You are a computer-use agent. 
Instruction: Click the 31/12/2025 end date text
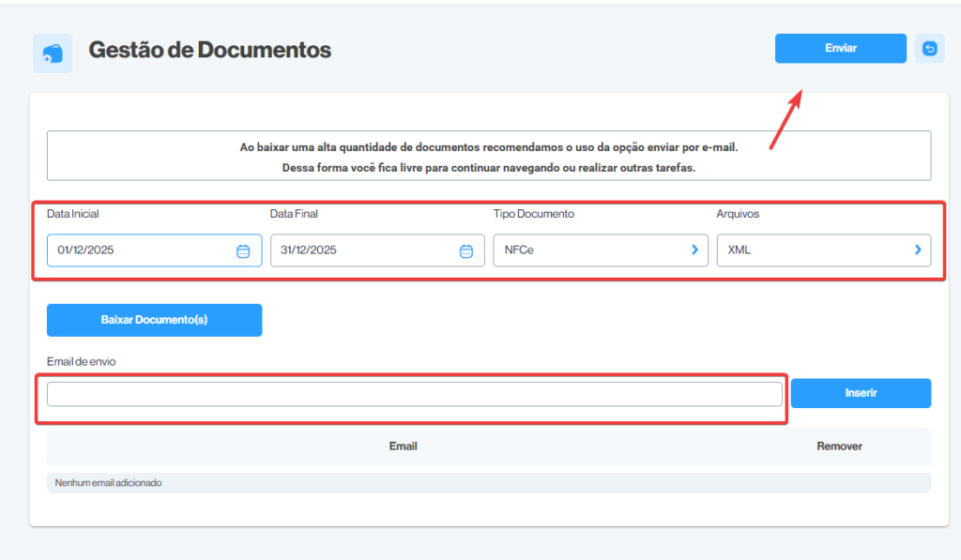309,250
